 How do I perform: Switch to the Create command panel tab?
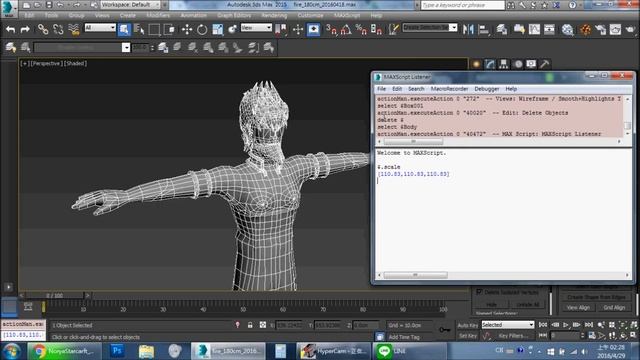point(476,64)
